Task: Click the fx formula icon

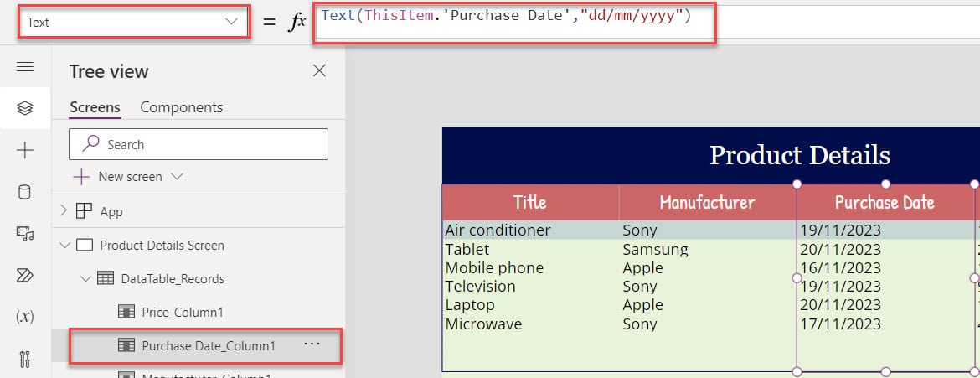Action: pos(297,22)
